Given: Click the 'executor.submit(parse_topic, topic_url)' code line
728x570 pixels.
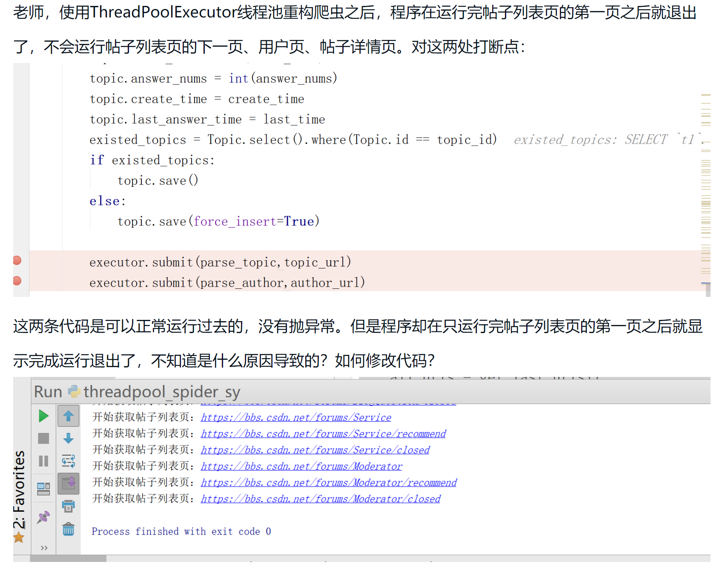Looking at the screenshot, I should [x=220, y=262].
